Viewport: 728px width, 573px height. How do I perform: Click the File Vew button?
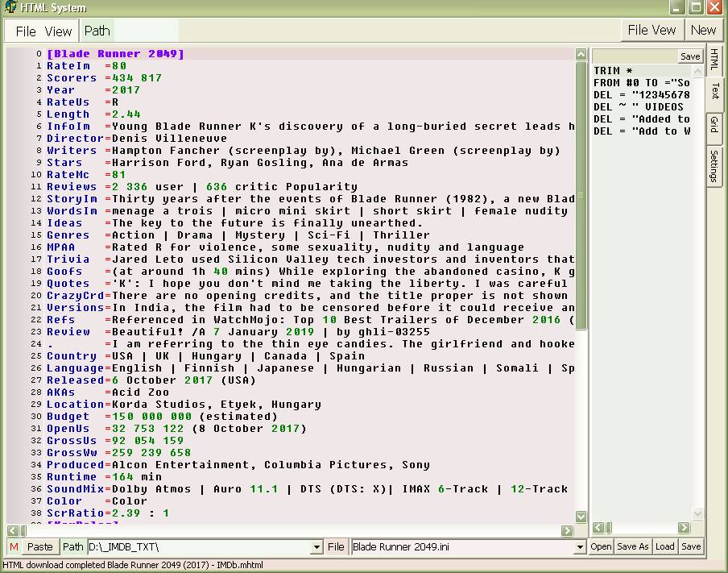[x=651, y=30]
